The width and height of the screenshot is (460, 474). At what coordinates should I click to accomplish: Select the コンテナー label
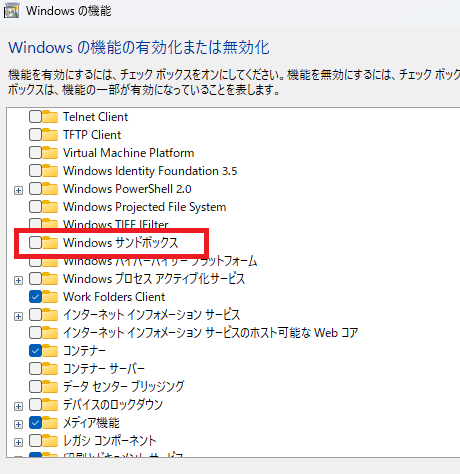tap(84, 351)
